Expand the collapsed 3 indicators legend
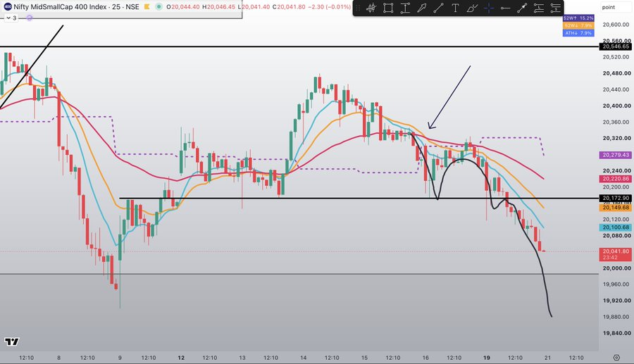 (11, 18)
